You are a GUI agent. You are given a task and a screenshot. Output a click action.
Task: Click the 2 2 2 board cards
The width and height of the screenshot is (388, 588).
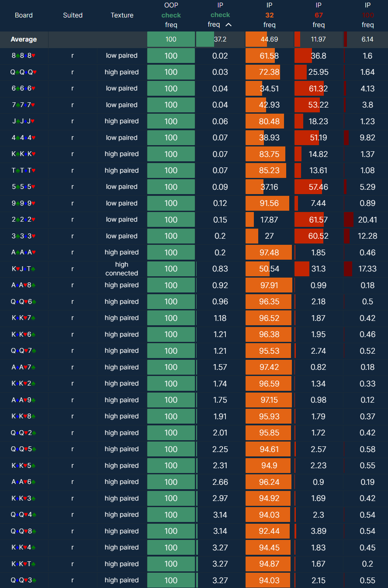24,219
